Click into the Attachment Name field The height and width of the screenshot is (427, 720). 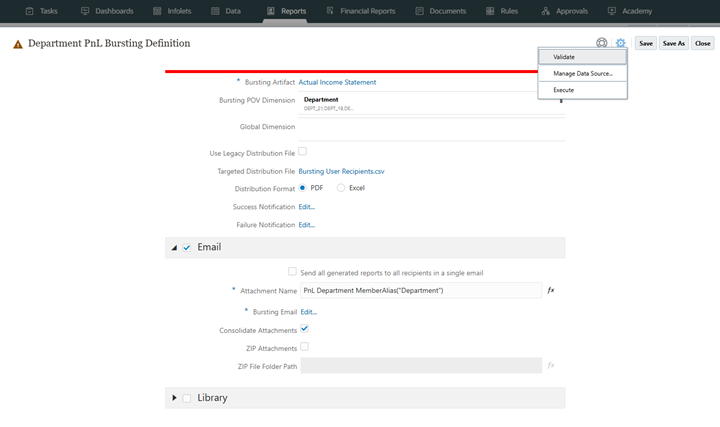[420, 290]
